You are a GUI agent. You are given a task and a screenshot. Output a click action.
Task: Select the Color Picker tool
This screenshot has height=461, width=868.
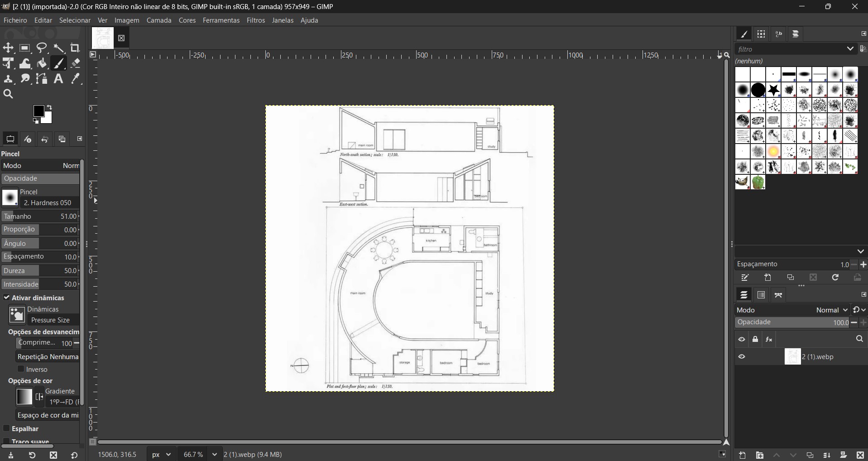point(76,79)
